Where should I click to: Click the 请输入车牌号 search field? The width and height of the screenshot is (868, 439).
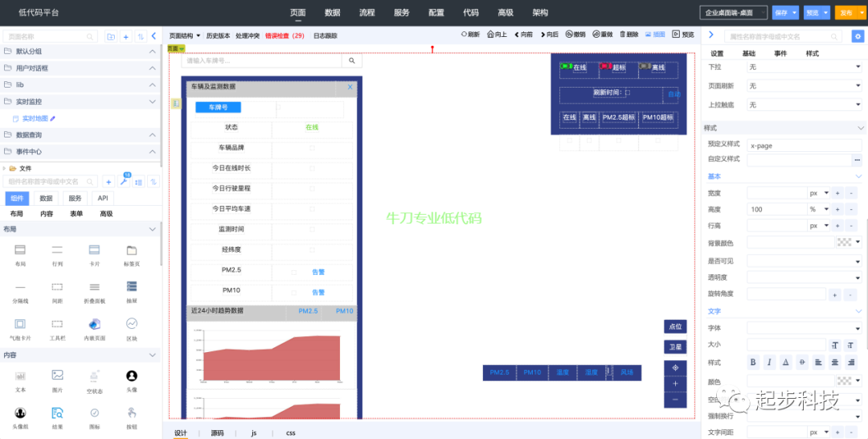click(x=261, y=60)
